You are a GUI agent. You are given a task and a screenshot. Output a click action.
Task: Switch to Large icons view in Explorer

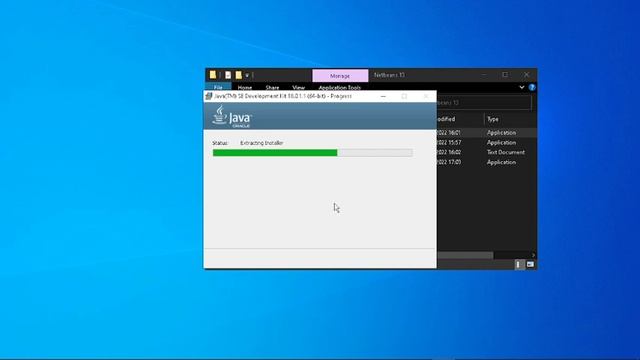click(530, 264)
